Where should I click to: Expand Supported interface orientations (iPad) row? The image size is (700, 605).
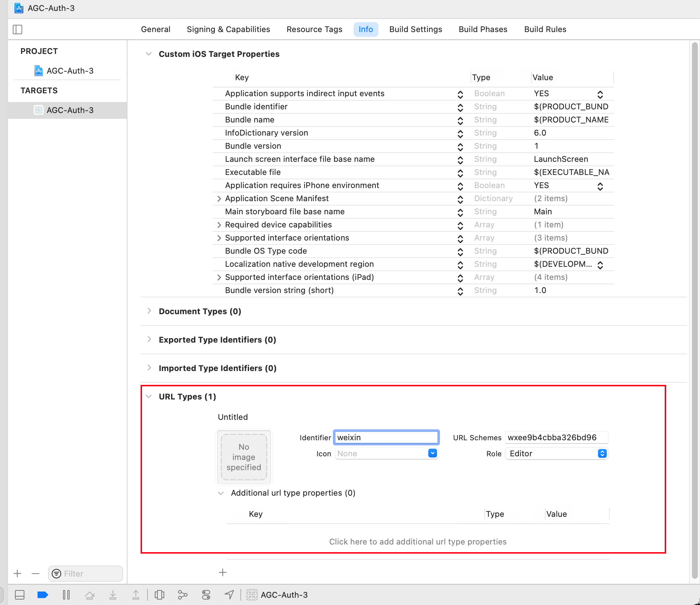(x=219, y=277)
